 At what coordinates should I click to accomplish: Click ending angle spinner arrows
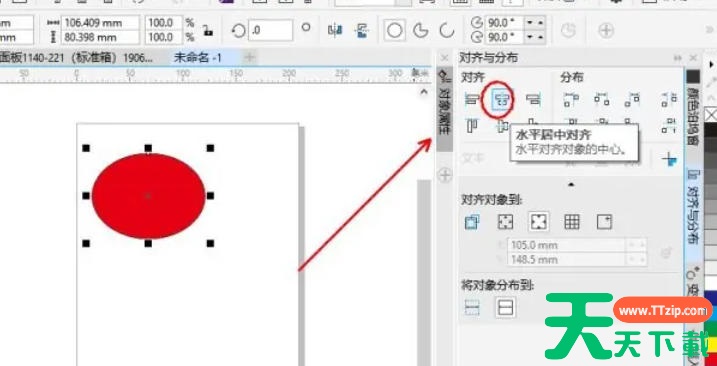pos(535,37)
